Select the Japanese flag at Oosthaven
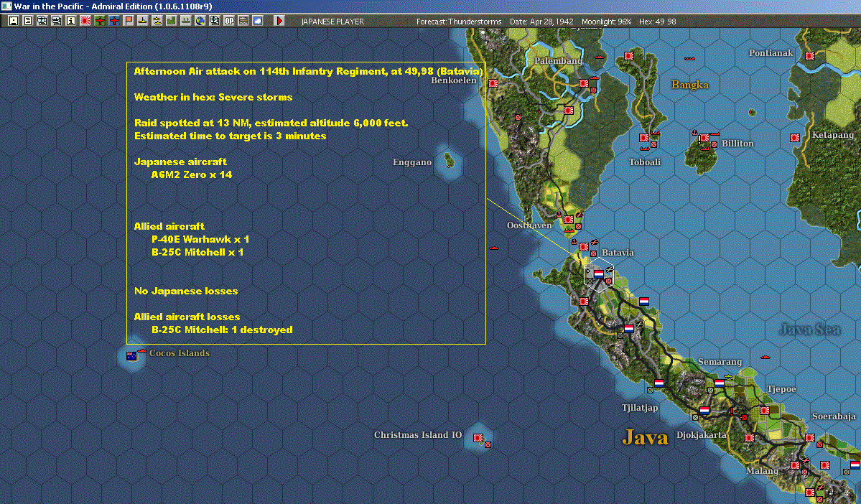Viewport: 861px width, 504px height. 569,220
